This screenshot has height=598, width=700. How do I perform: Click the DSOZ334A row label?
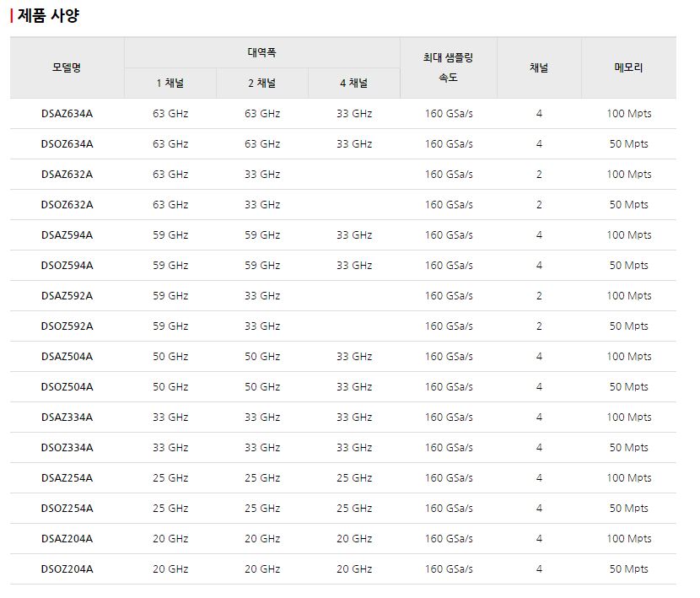pos(67,448)
